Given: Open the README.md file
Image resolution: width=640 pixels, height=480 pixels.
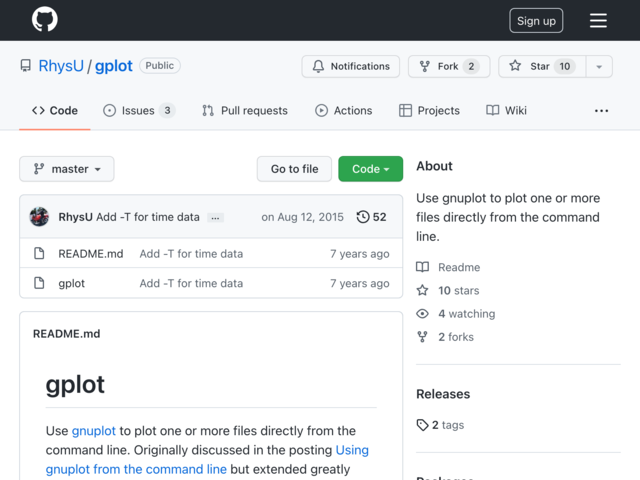Looking at the screenshot, I should point(91,254).
